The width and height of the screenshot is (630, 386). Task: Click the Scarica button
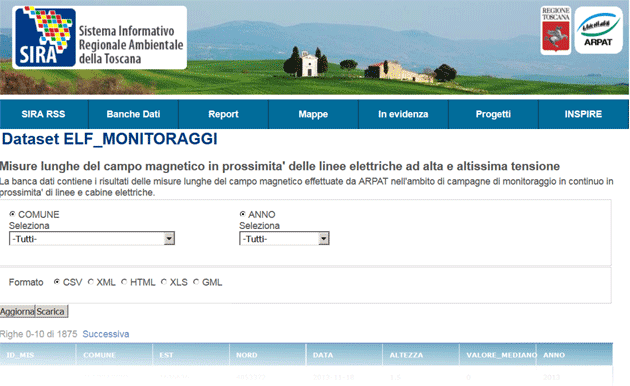pos(51,311)
